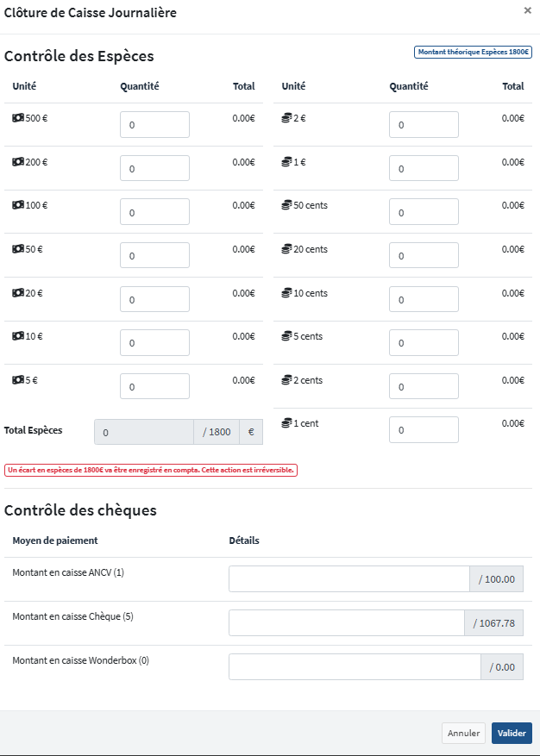
Task: Select the 1 € quantity field
Action: [424, 169]
